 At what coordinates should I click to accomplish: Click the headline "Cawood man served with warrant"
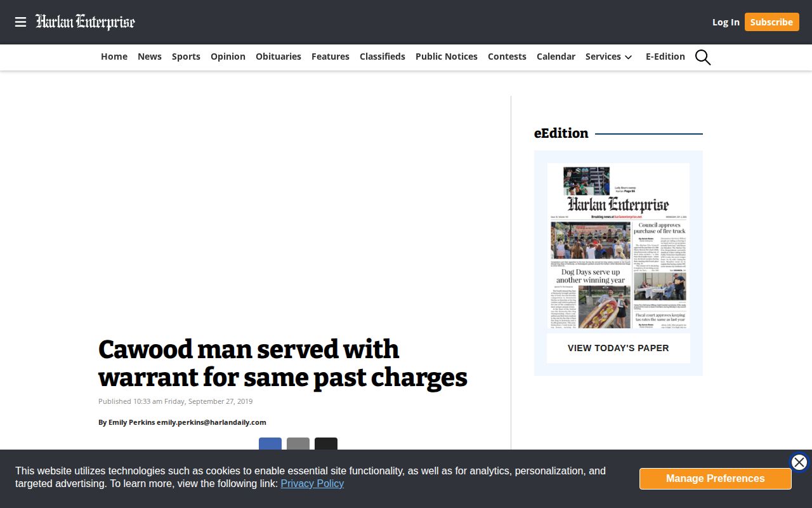point(283,363)
